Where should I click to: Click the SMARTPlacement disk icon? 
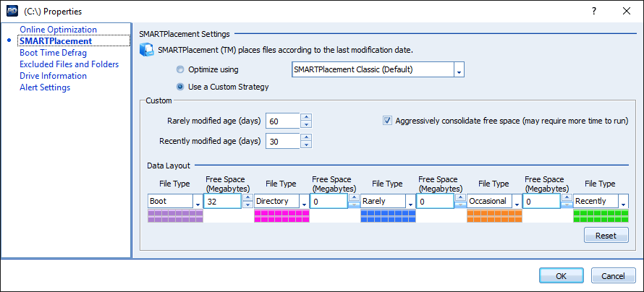[147, 50]
